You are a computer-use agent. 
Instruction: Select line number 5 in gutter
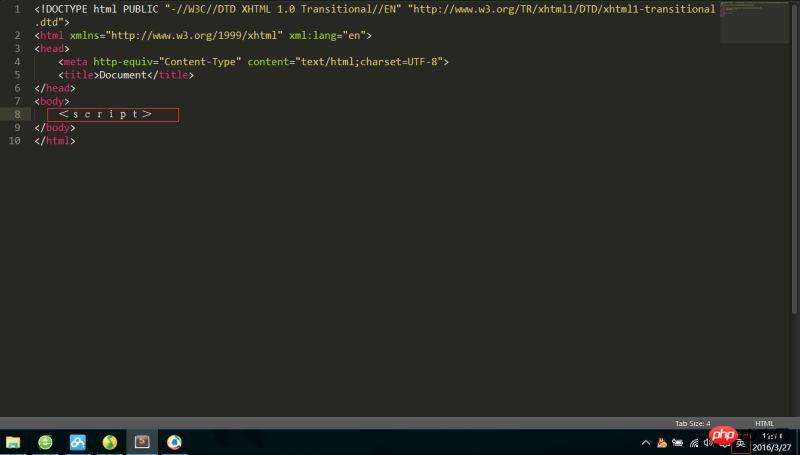point(17,75)
